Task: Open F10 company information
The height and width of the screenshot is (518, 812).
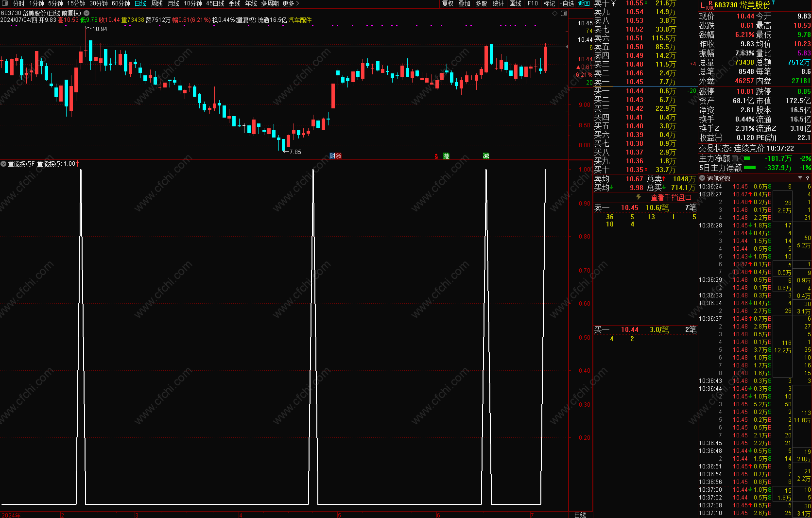Action: 533,3
